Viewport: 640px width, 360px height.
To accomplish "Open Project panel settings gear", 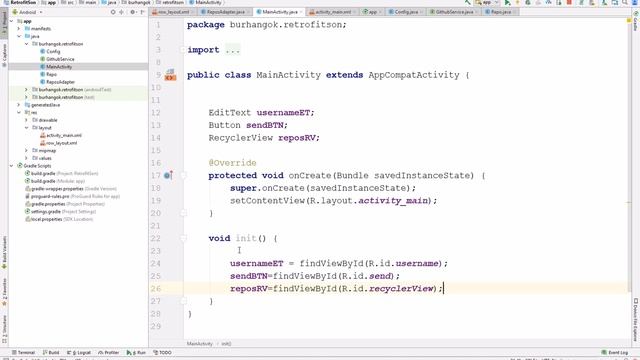I will (x=133, y=12).
